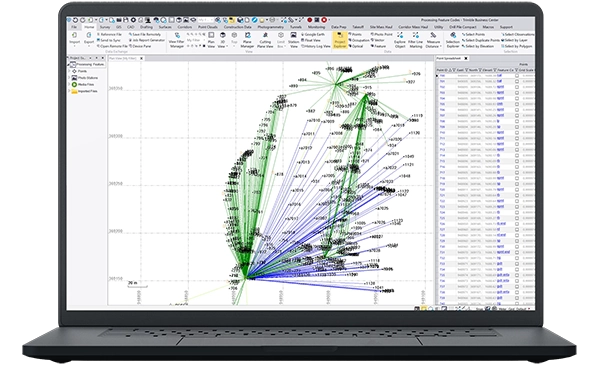Click the red record icon in quick access toolbar
600x375 pixels.
[310, 20]
